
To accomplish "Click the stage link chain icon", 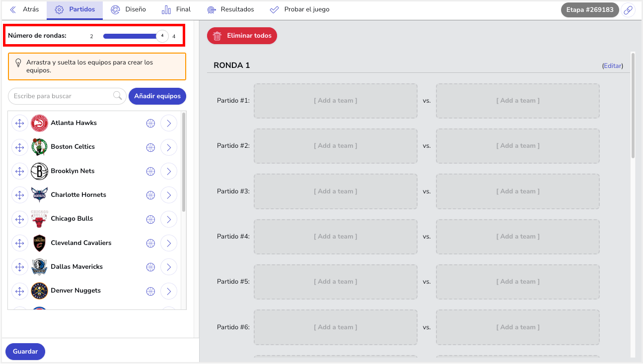I will pos(629,10).
